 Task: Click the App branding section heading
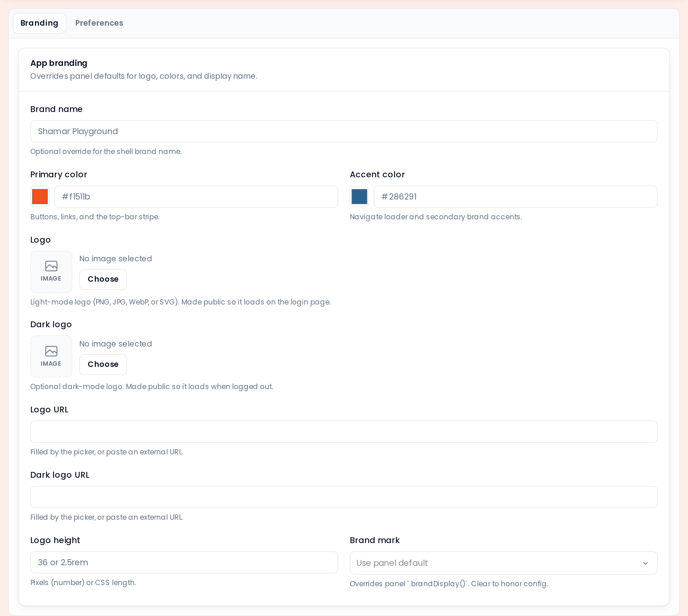[59, 63]
